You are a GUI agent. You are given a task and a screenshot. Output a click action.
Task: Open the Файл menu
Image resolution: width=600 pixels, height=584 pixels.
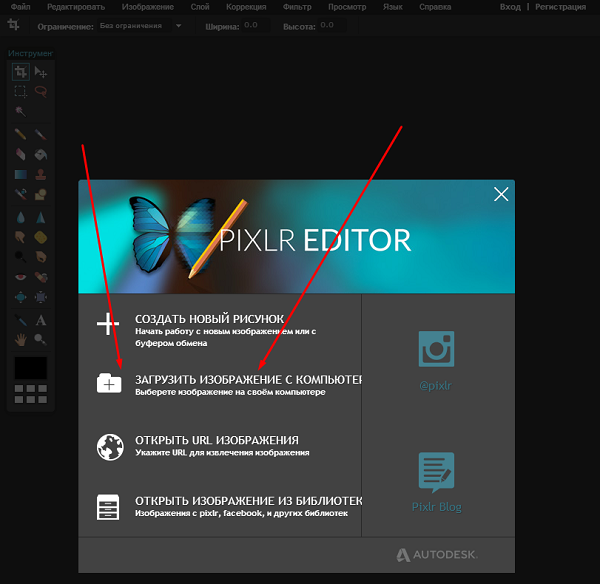21,7
